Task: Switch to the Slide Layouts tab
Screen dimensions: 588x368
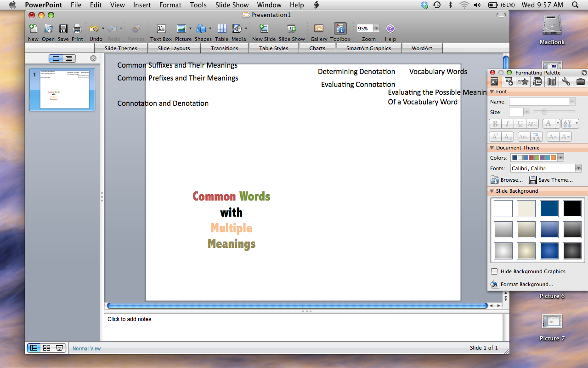Action: (174, 48)
